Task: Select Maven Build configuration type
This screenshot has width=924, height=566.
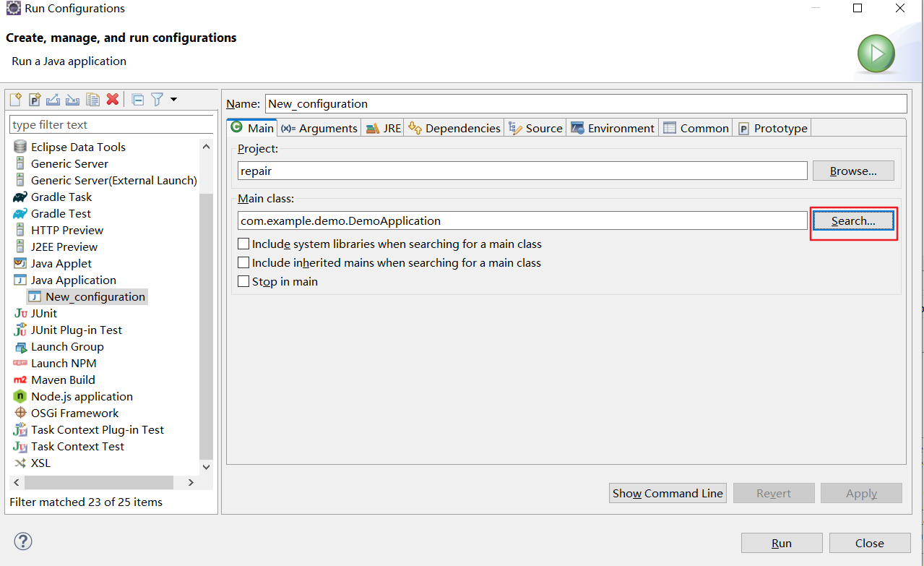Action: (63, 380)
